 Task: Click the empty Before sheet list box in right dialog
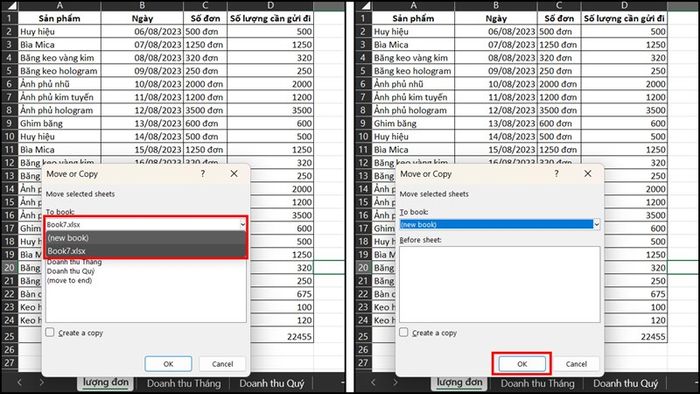[x=500, y=284]
